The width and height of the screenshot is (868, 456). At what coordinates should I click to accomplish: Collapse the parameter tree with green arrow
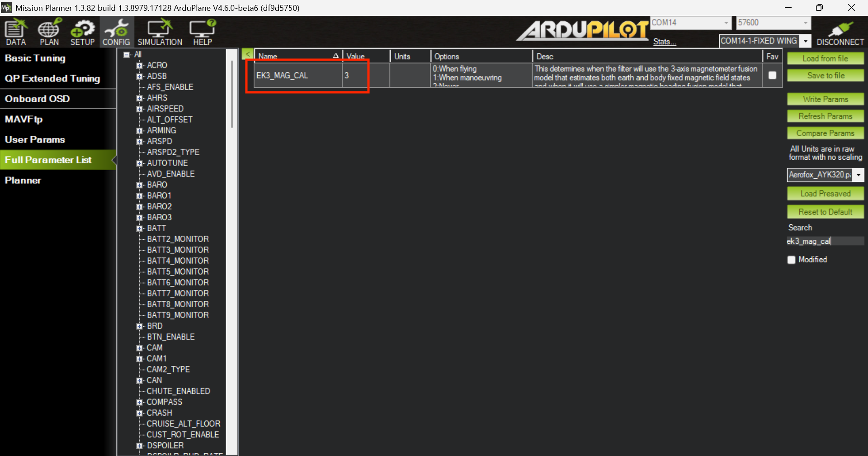click(x=247, y=54)
